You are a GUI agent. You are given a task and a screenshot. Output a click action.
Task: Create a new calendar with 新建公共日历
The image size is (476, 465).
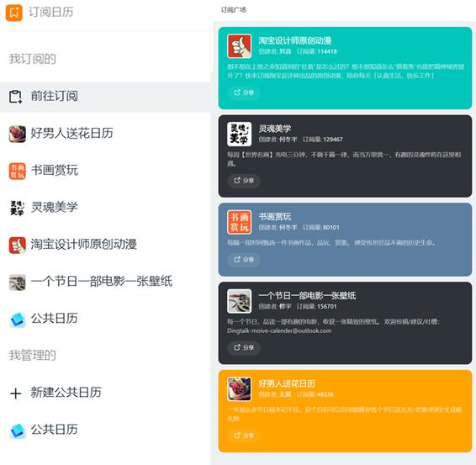[105, 393]
